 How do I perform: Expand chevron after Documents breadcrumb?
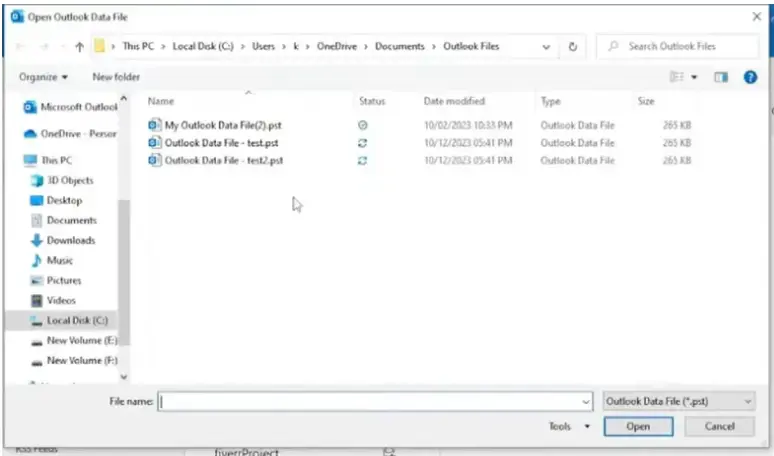(x=434, y=47)
